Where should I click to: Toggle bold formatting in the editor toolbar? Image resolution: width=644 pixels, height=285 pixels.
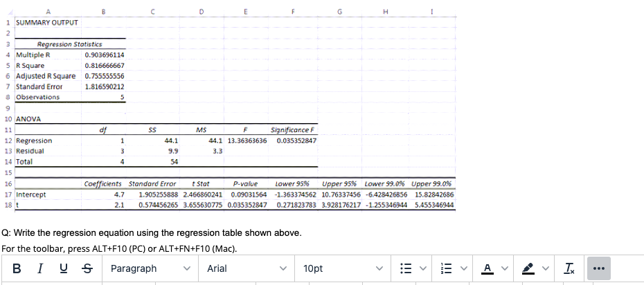[17, 268]
